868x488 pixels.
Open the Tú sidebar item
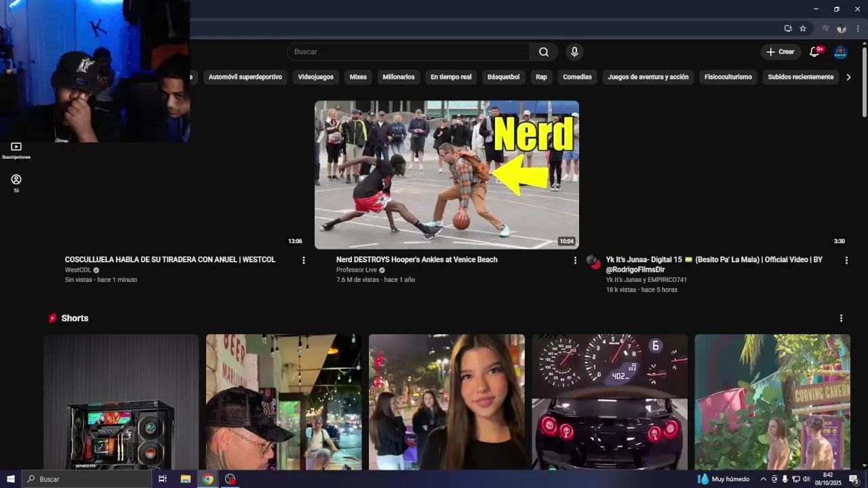(16, 183)
